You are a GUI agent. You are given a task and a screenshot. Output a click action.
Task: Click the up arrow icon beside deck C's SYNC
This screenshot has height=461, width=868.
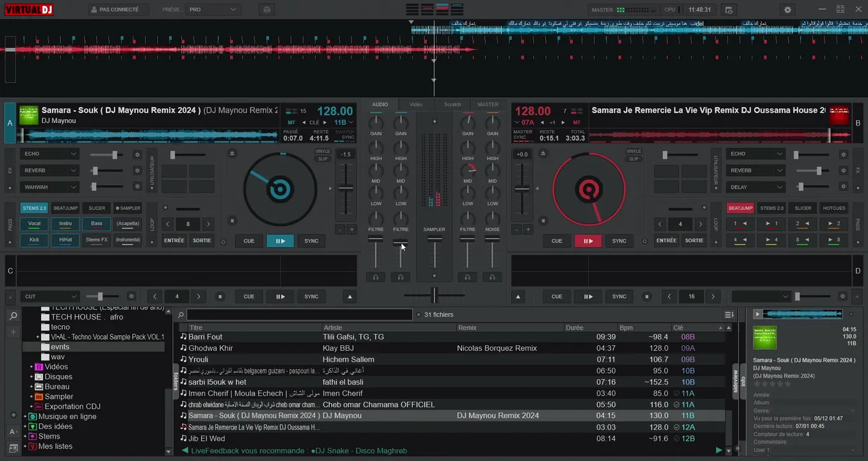350,296
